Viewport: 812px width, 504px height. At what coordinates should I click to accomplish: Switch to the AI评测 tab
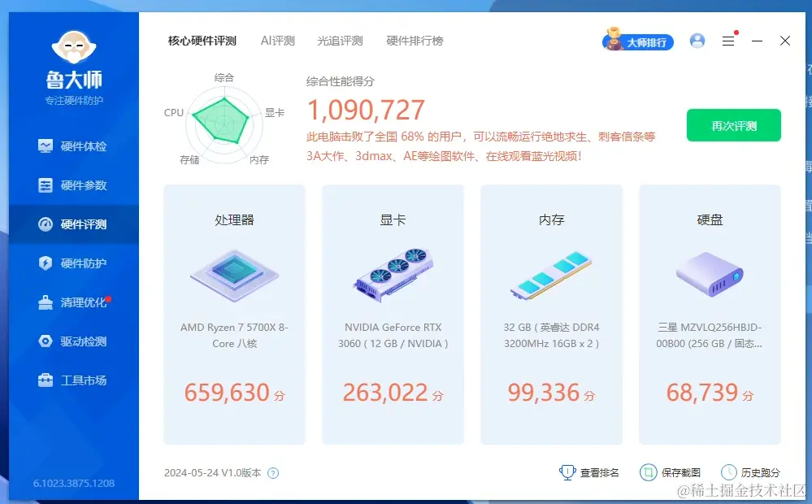(x=277, y=41)
